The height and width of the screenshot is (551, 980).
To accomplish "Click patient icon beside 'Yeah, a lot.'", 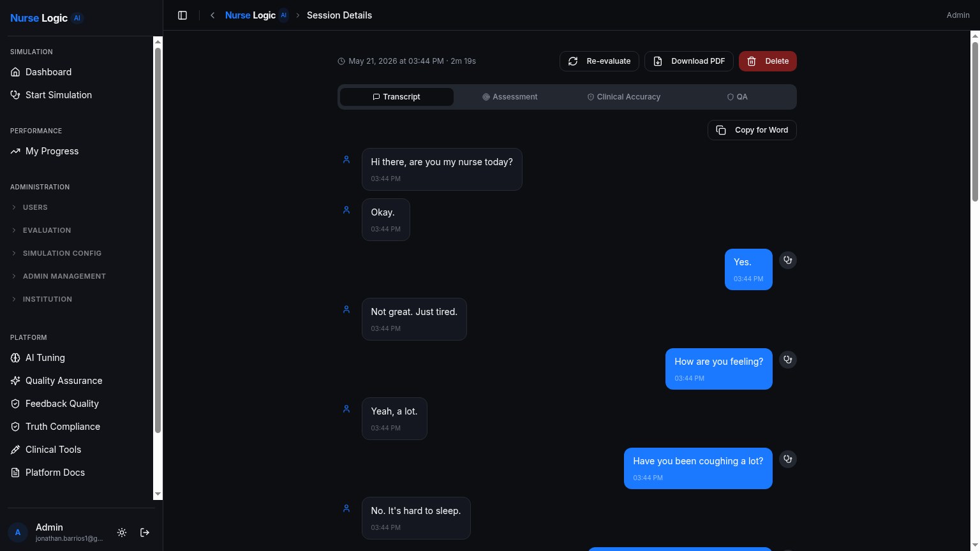I will point(346,409).
